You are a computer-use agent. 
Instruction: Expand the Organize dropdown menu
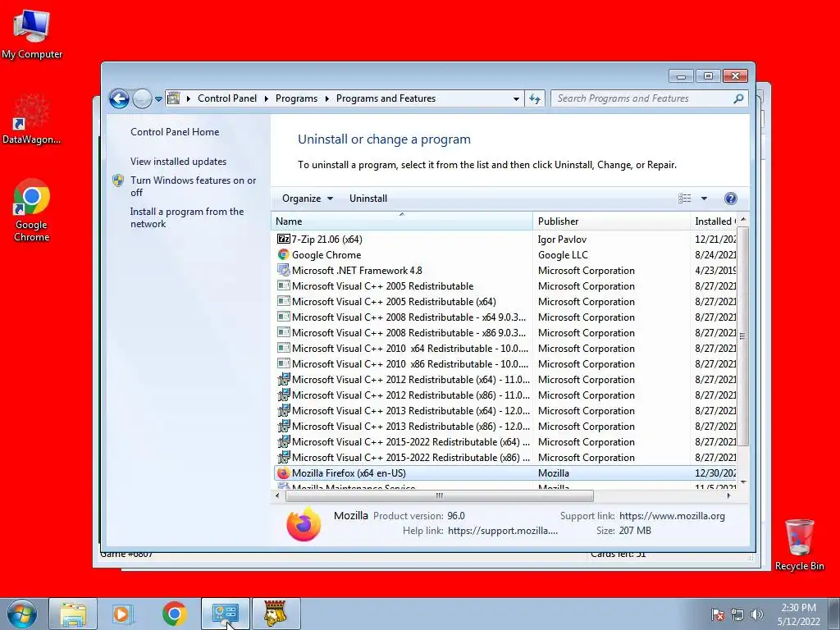click(x=308, y=199)
